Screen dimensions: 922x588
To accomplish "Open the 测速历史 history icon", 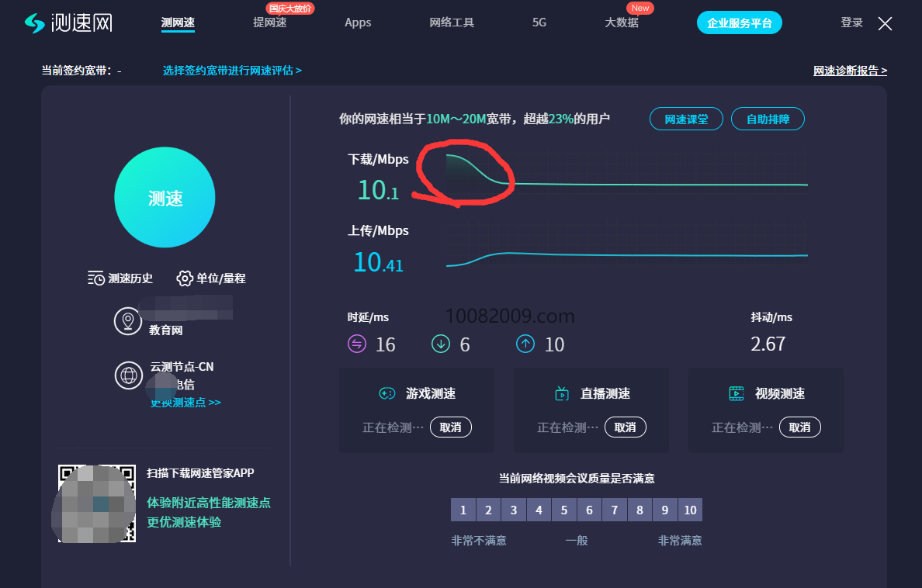I will 95,278.
